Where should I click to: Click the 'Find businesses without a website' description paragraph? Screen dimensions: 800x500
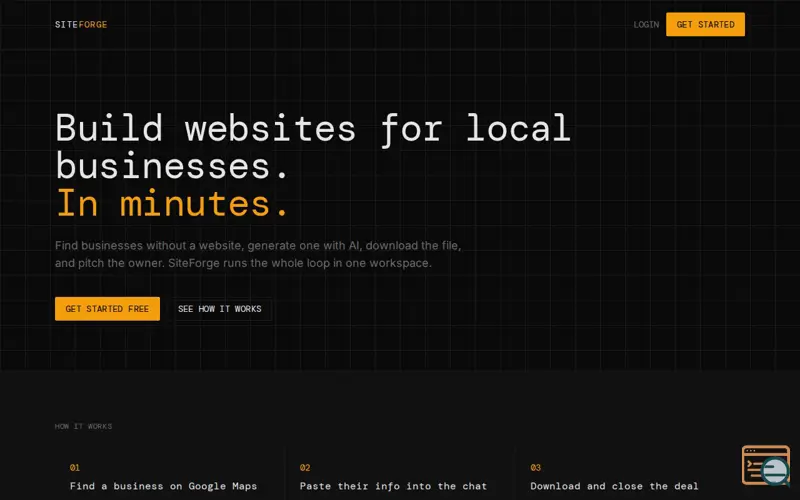[x=258, y=254]
